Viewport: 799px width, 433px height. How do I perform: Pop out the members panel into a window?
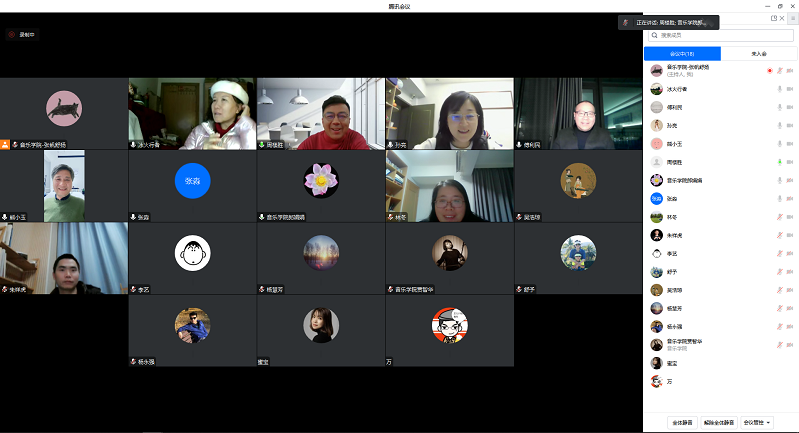click(774, 18)
